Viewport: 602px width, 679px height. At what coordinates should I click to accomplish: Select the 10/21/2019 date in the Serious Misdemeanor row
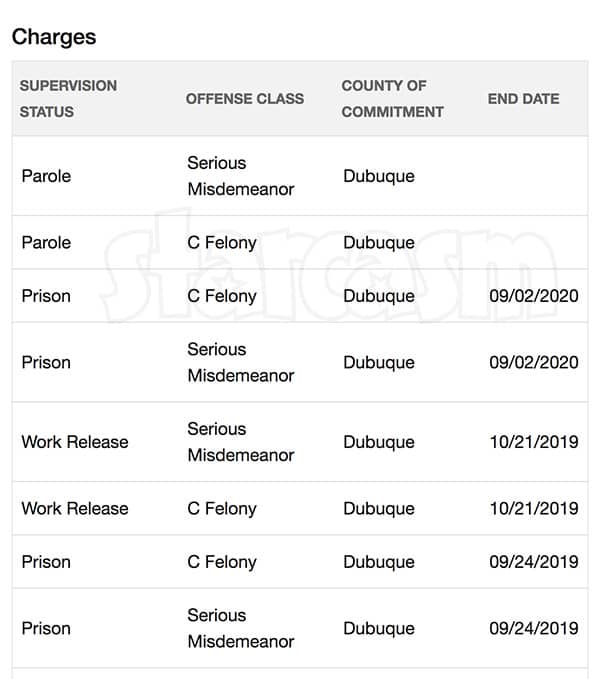533,442
